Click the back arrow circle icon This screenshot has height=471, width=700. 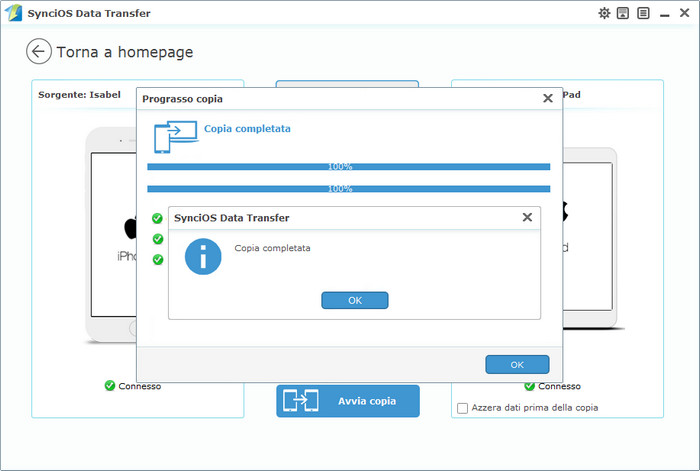pyautogui.click(x=39, y=51)
